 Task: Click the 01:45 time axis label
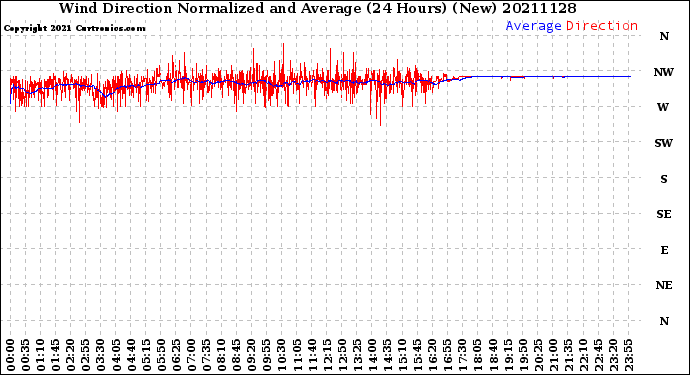pyautogui.click(x=55, y=356)
